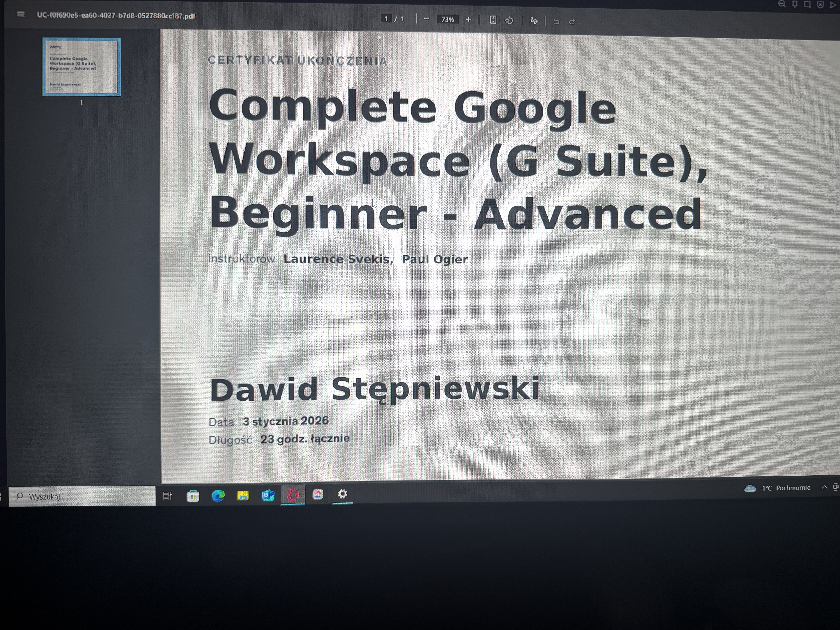Open Microsoft Store from taskbar
This screenshot has height=630, width=840.
(x=193, y=496)
